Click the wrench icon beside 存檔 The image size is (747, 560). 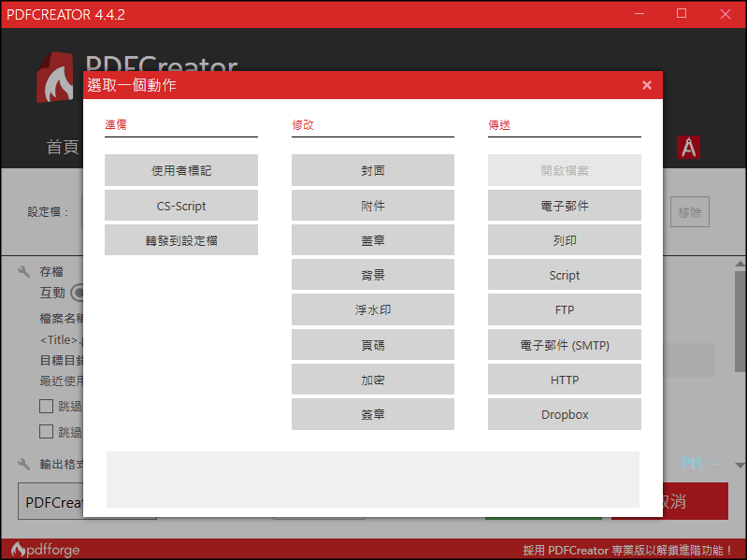click(x=23, y=271)
